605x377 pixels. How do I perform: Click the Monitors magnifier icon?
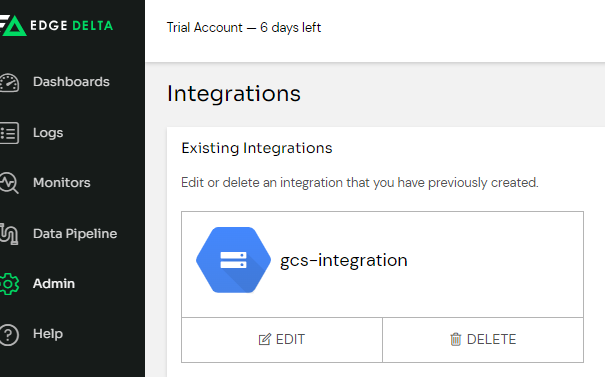click(9, 183)
